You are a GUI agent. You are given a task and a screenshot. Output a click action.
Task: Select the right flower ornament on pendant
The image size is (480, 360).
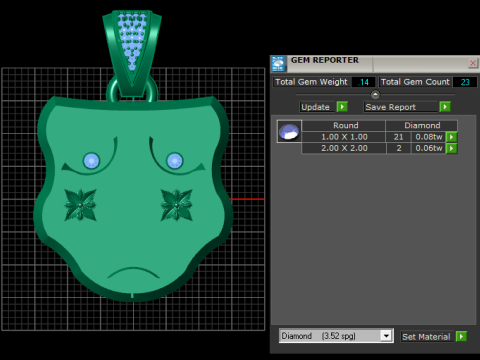(x=177, y=205)
